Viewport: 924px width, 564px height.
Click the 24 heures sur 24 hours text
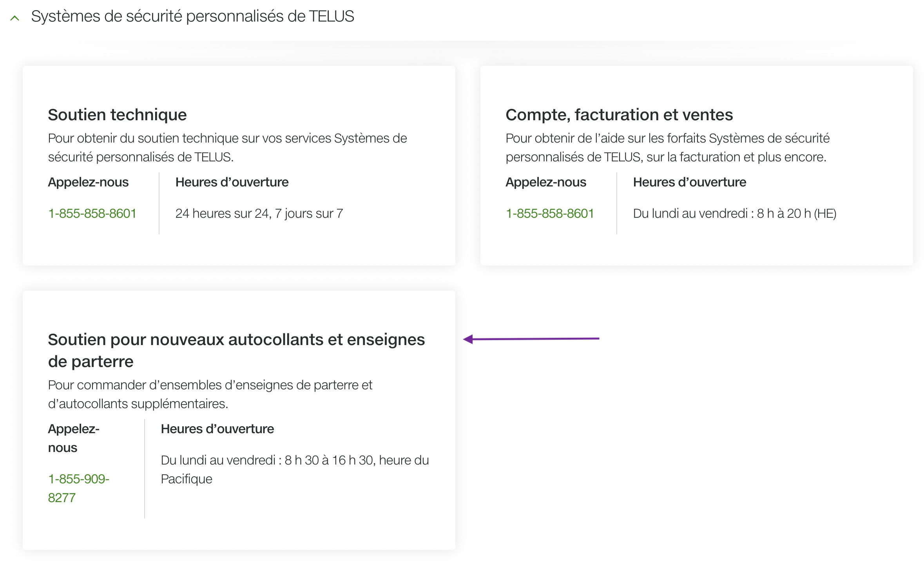(259, 213)
